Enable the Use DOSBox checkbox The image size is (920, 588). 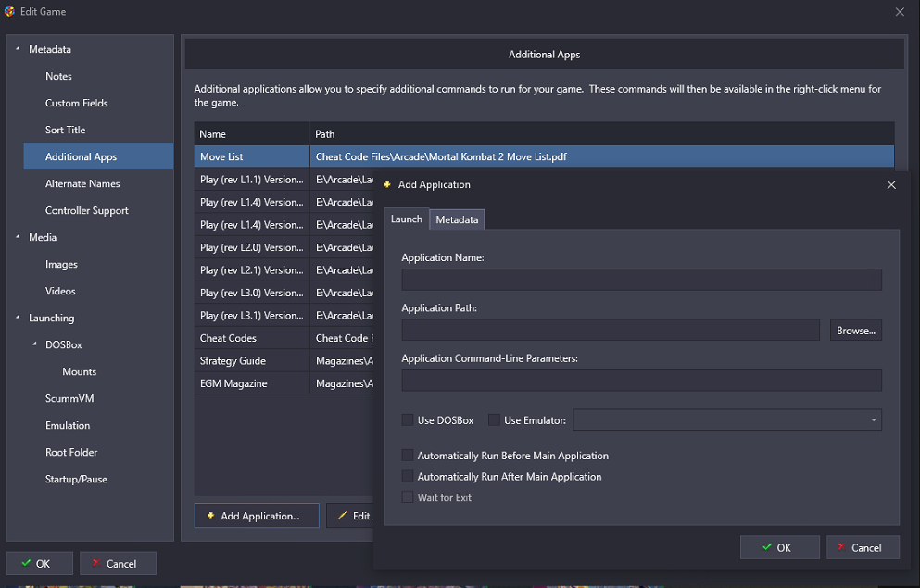pyautogui.click(x=408, y=420)
